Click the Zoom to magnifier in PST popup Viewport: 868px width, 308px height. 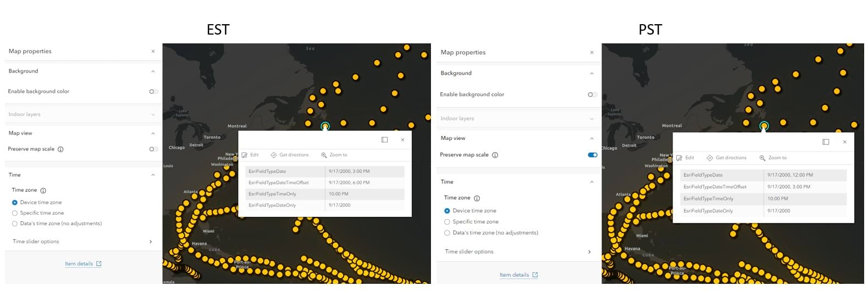click(x=762, y=158)
